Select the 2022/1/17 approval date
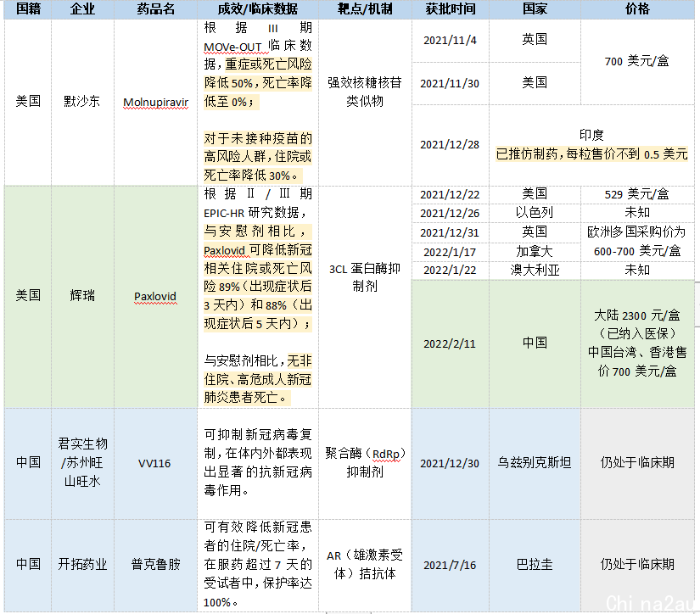The image size is (700, 614). pos(450,252)
